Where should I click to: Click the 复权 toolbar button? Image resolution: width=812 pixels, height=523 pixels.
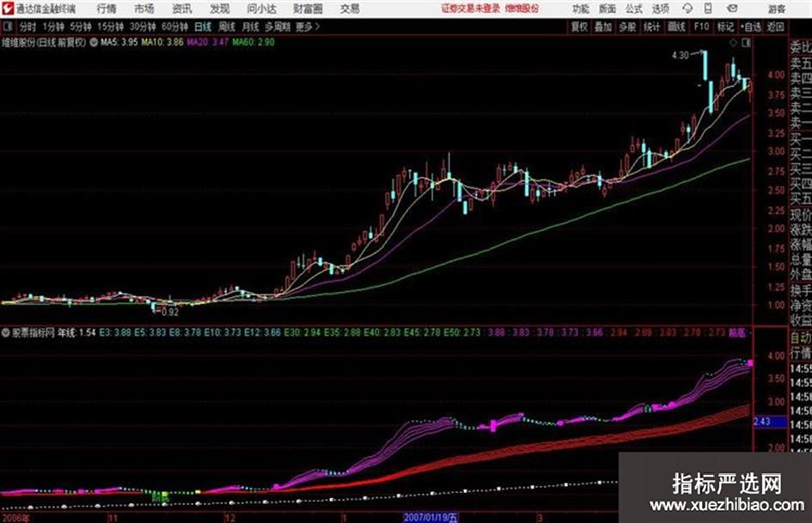(579, 27)
